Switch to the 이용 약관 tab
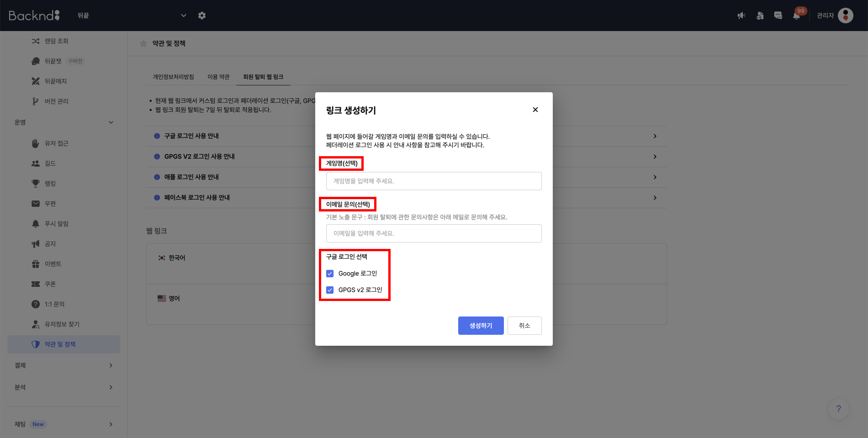 tap(218, 77)
